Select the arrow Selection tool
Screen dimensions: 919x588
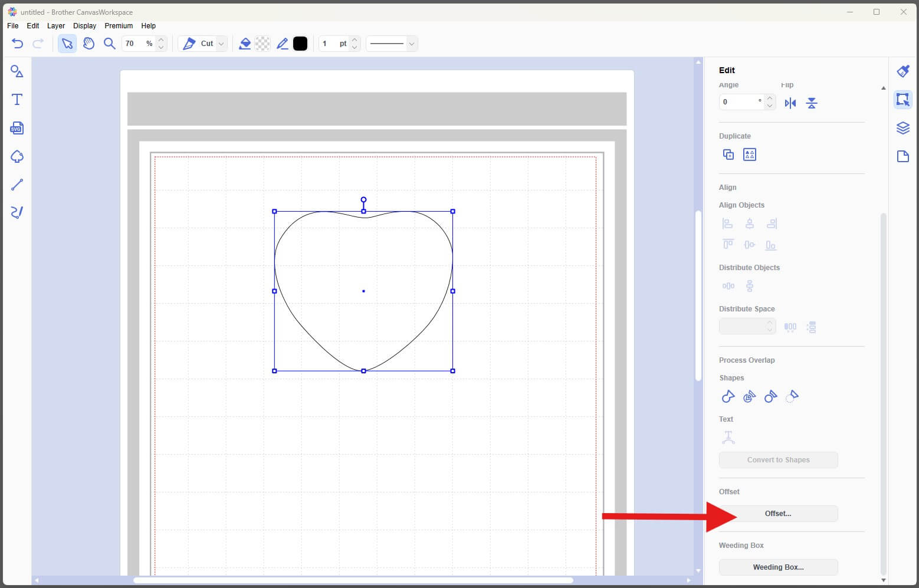tap(67, 44)
